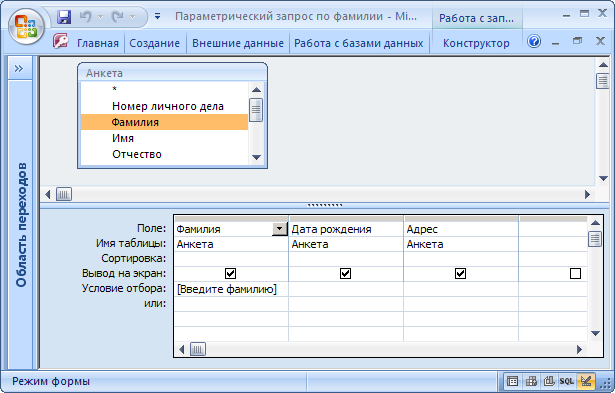Click upper pane horizontal scroll right arrow

click(x=587, y=194)
